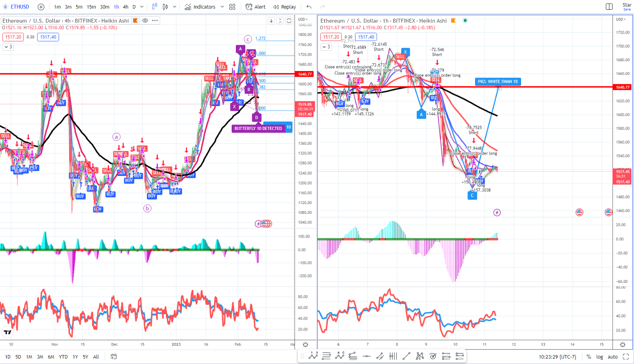
Task: Select the trend line drawing tool
Action: (x=406, y=356)
